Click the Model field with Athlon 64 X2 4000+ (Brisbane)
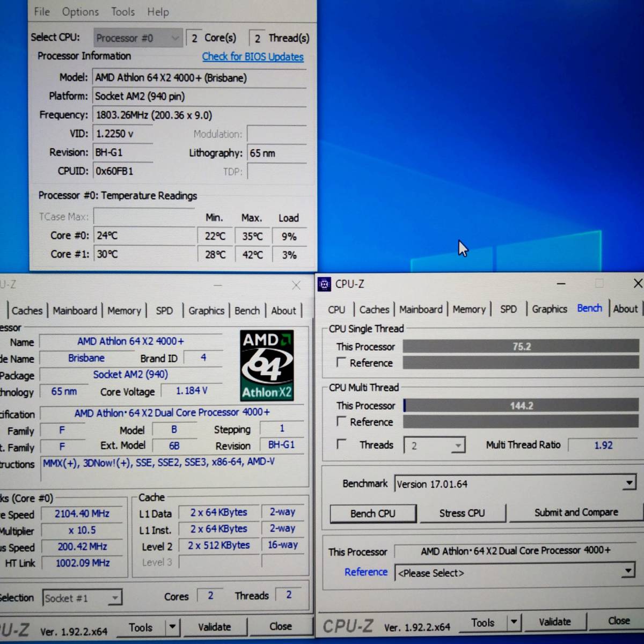This screenshot has width=644, height=644. 200,78
